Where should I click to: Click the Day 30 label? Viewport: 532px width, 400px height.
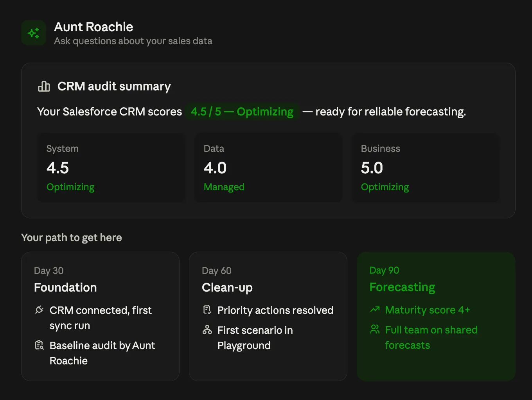(x=49, y=271)
